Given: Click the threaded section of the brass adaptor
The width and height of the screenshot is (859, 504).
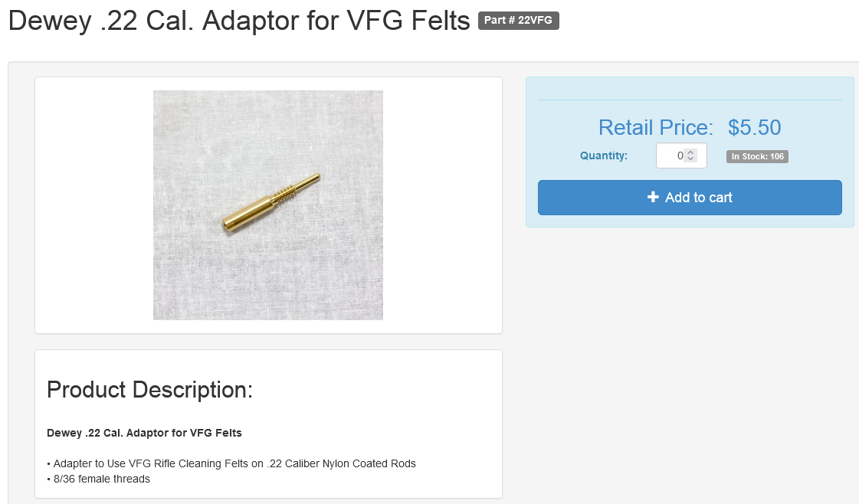Looking at the screenshot, I should point(284,194).
